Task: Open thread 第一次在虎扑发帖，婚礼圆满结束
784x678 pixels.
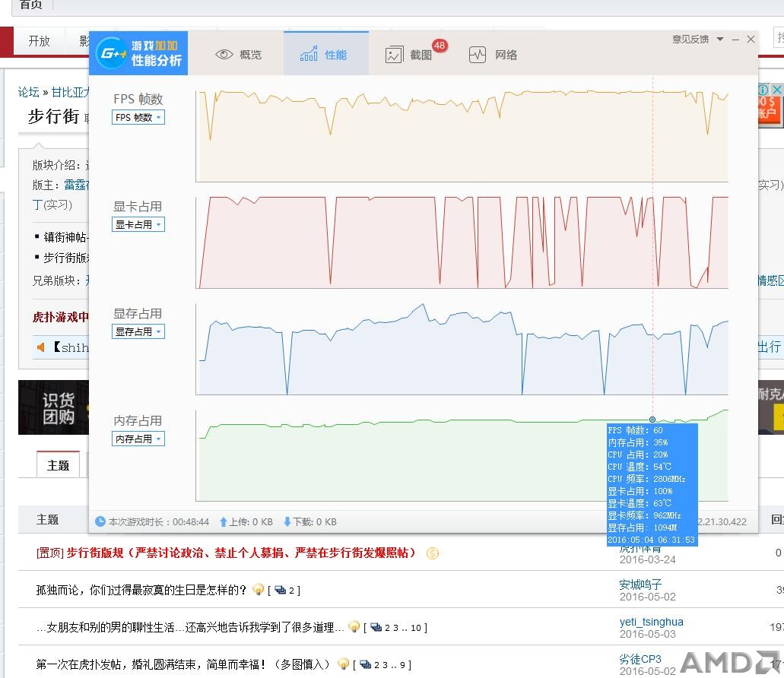Action: tap(182, 664)
